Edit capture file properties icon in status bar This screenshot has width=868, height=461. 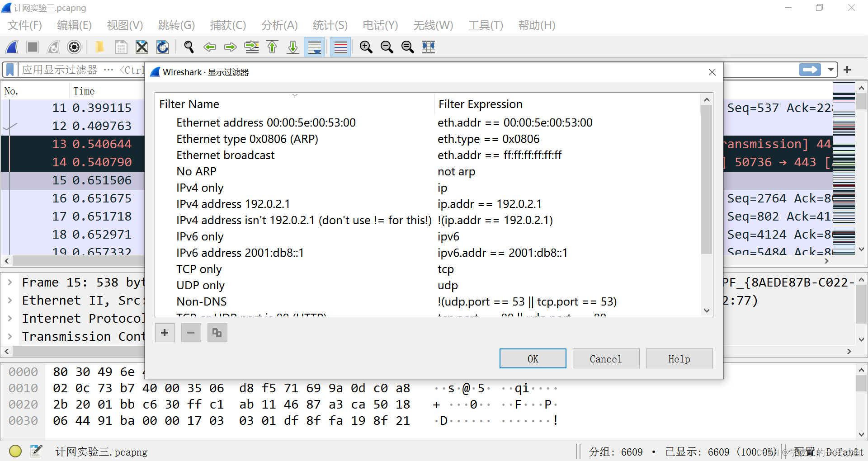coord(36,451)
